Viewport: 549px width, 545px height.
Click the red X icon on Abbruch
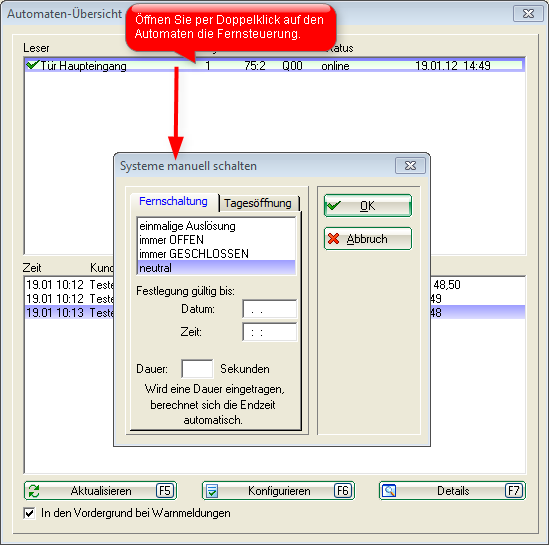(334, 239)
